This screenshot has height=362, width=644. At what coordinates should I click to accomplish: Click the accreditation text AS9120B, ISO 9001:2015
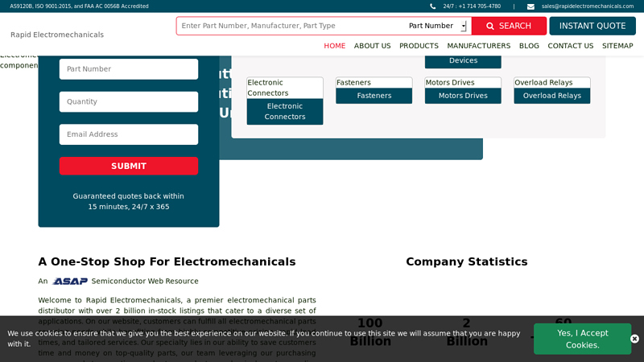click(x=79, y=6)
